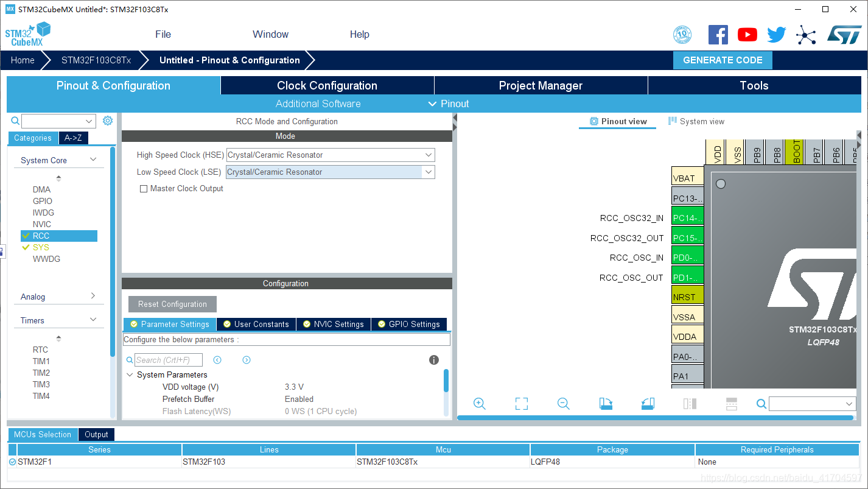868x489 pixels.
Task: Fit the chip view to screen
Action: [521, 404]
